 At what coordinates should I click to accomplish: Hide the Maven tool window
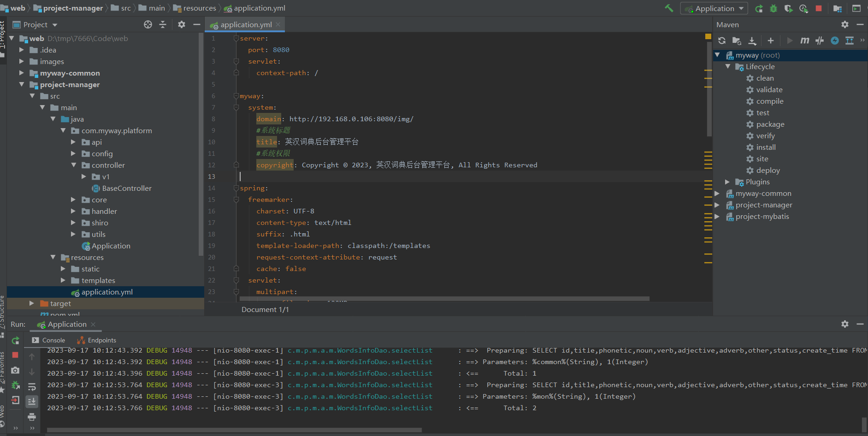[860, 24]
